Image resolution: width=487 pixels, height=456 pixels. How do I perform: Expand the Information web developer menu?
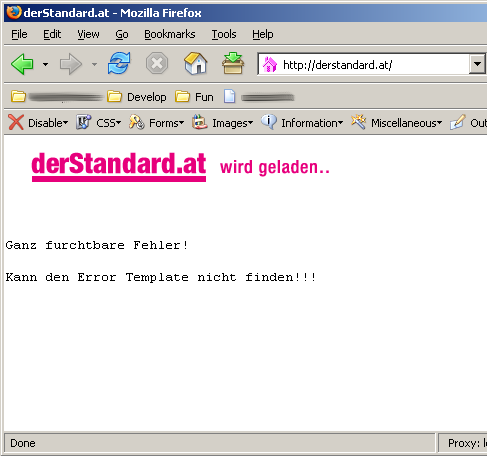click(x=312, y=123)
